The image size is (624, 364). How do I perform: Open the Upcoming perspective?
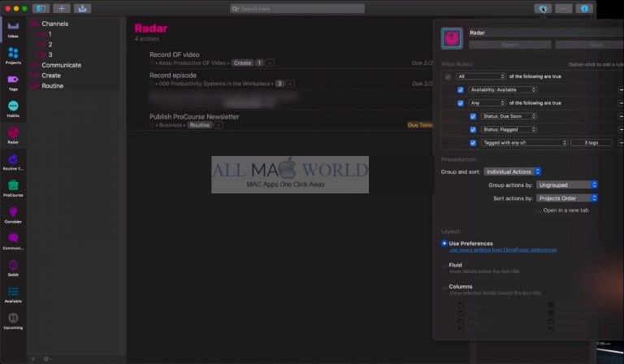click(x=13, y=321)
